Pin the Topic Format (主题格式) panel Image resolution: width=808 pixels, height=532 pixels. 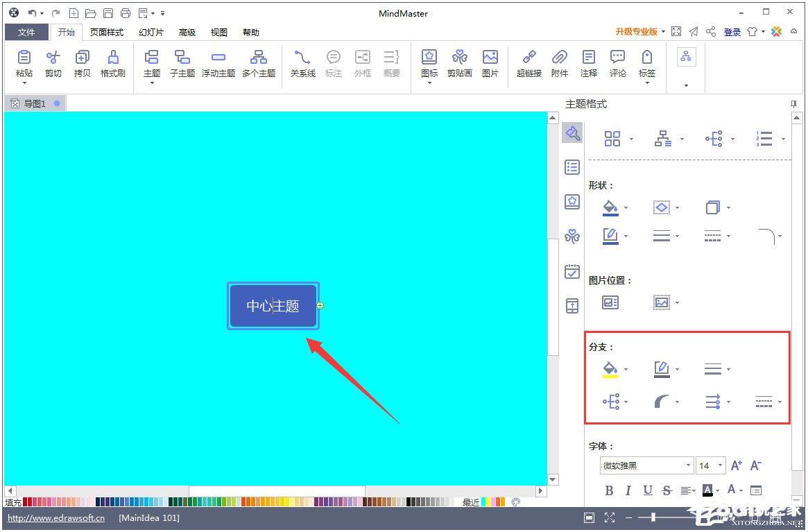pos(793,103)
